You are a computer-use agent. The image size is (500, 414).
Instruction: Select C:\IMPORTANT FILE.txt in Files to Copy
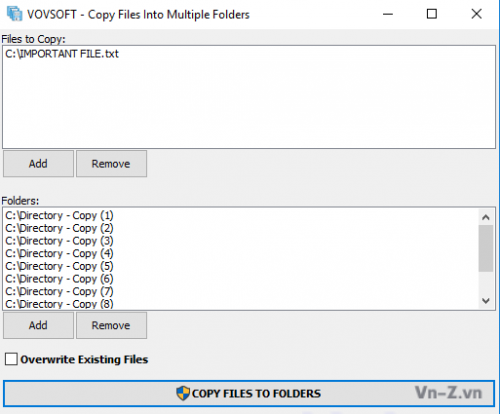tap(62, 54)
